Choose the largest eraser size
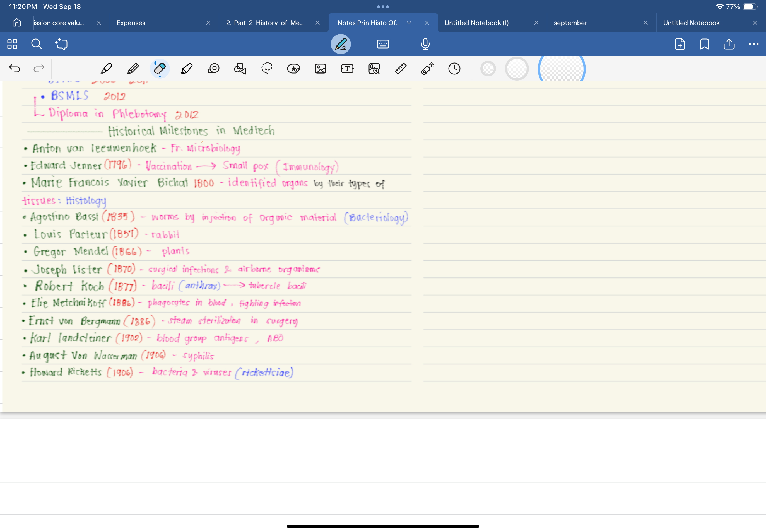 tap(562, 68)
